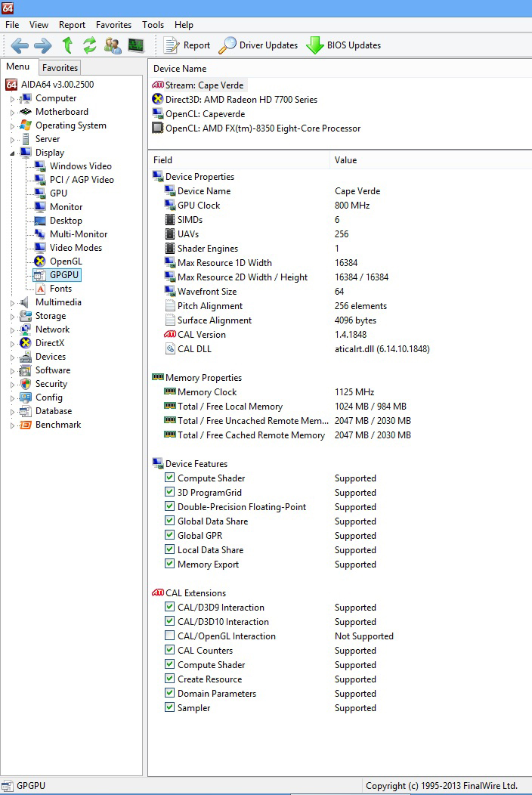532x795 pixels.
Task: Click the Driver Updates magnifier icon
Action: pos(227,45)
